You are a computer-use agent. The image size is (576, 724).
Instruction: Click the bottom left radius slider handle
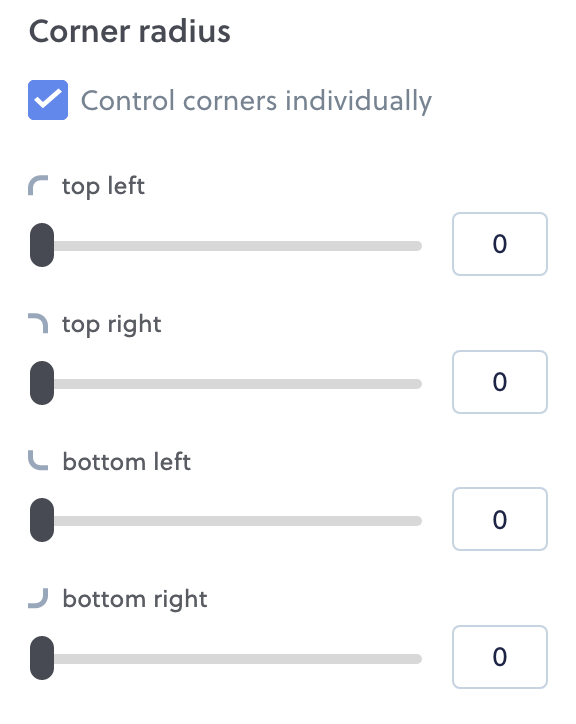42,520
